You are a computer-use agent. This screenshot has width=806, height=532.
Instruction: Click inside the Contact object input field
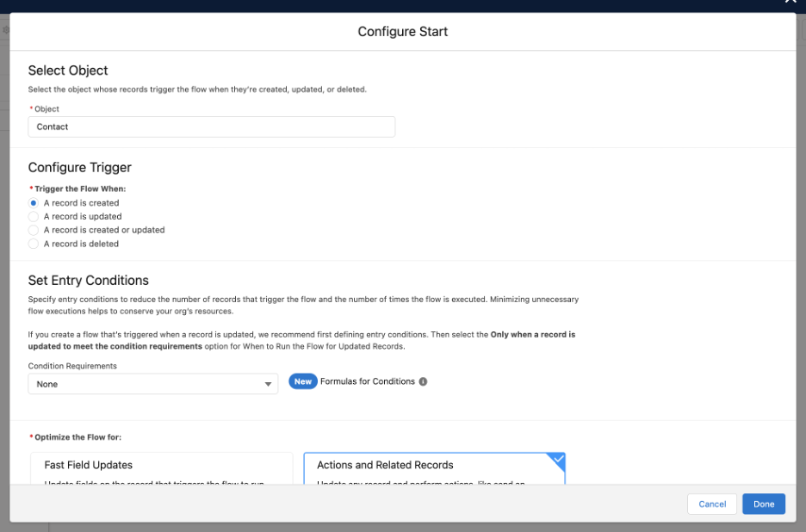tap(211, 127)
